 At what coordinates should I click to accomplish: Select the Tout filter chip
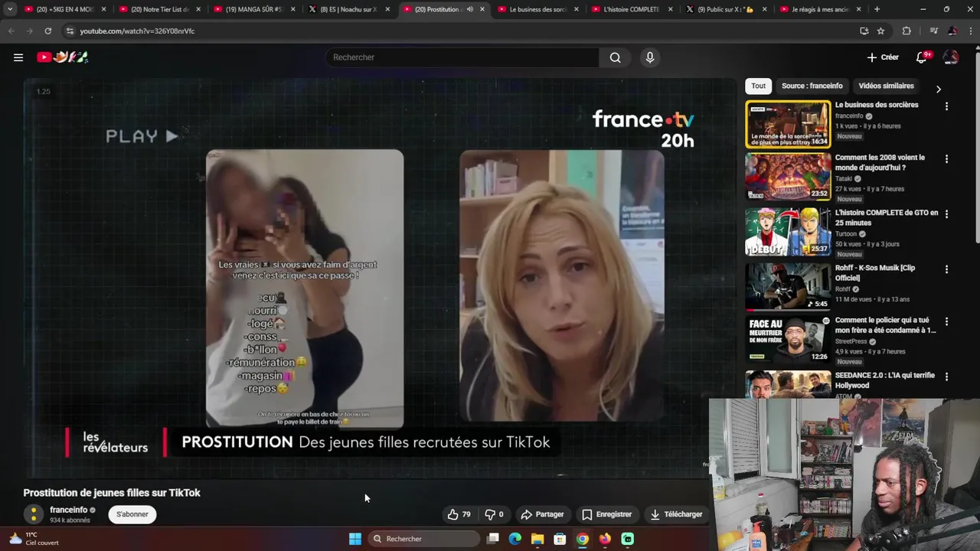click(758, 86)
